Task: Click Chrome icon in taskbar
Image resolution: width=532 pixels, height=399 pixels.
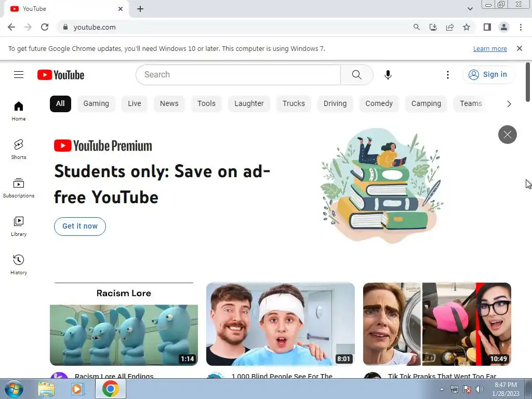Action: pos(110,389)
